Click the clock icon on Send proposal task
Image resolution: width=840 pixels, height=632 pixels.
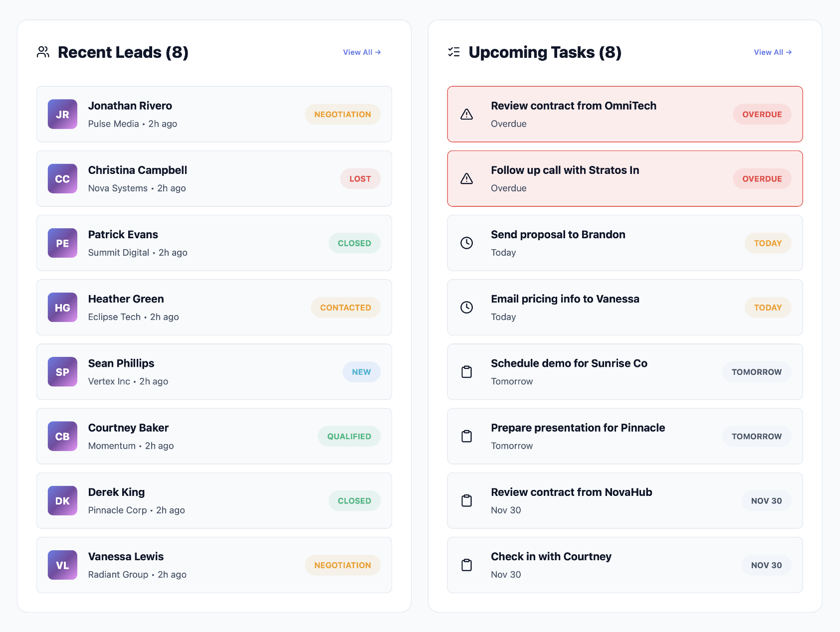tap(466, 243)
